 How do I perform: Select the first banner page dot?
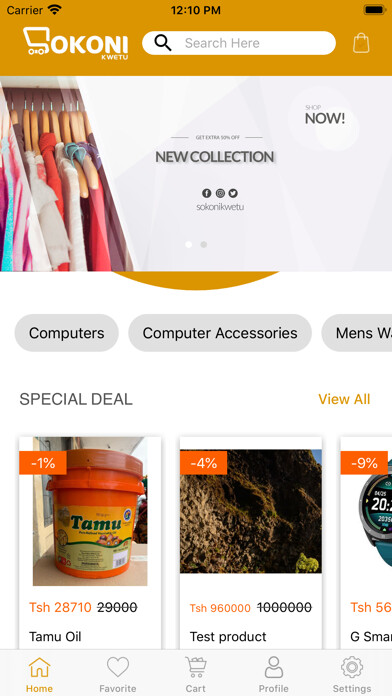pyautogui.click(x=189, y=244)
